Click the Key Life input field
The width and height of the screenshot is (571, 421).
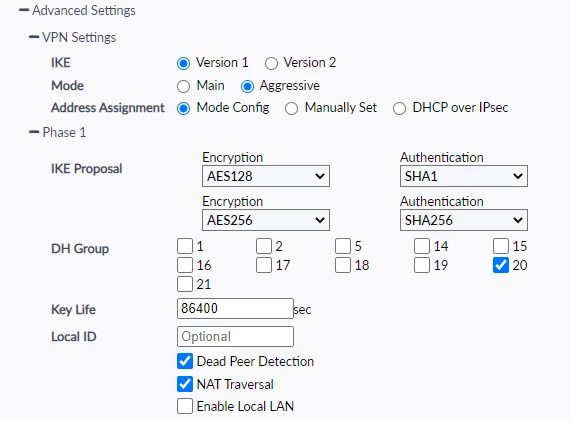235,308
